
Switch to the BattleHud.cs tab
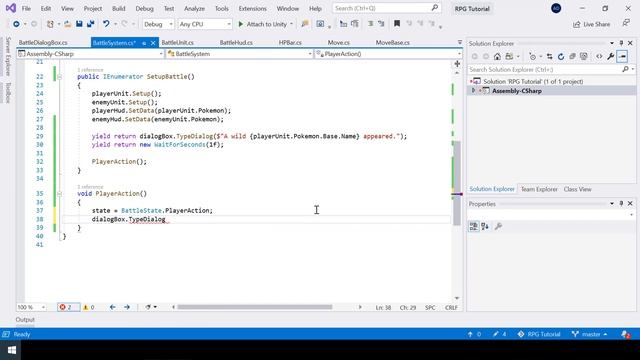tap(236, 42)
